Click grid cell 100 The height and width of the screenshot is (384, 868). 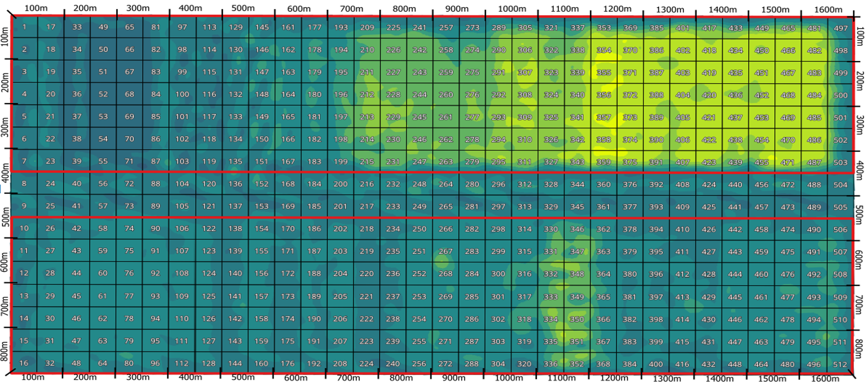pos(182,94)
